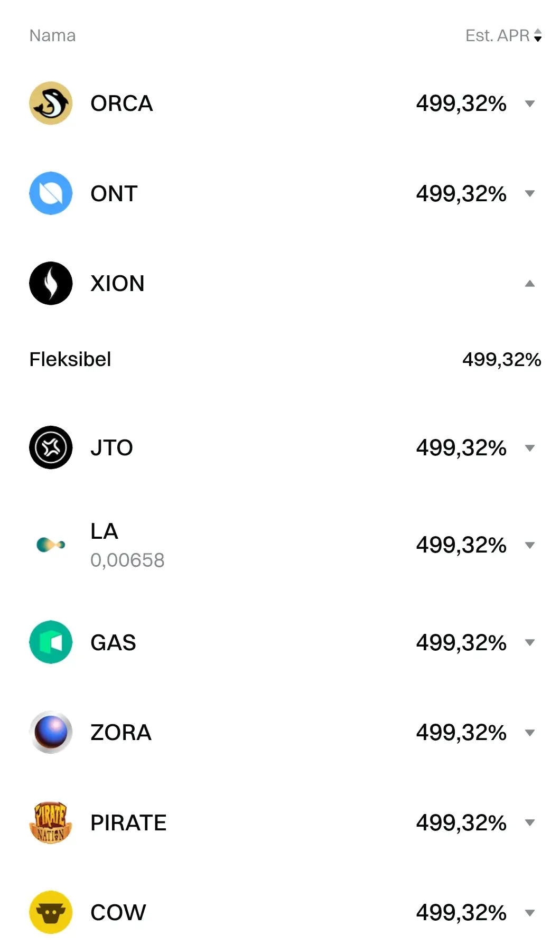Image resolution: width=560 pixels, height=945 pixels.
Task: Click the GAS green coin icon
Action: click(x=51, y=642)
